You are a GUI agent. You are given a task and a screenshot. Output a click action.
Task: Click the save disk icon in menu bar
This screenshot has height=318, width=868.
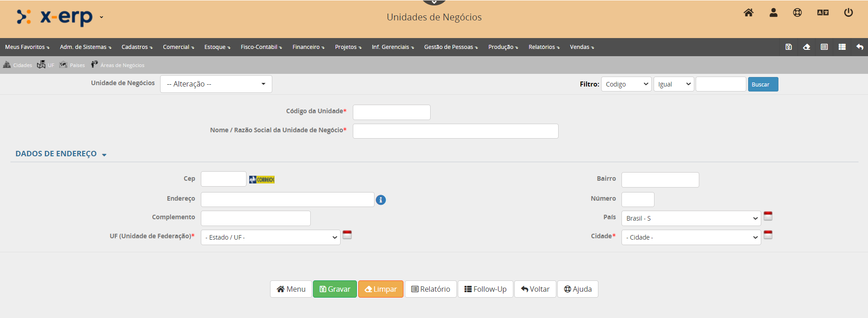(x=788, y=47)
